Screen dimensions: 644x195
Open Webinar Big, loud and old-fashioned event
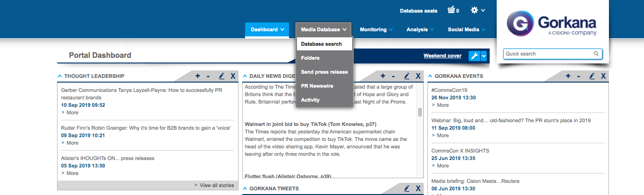coord(511,120)
